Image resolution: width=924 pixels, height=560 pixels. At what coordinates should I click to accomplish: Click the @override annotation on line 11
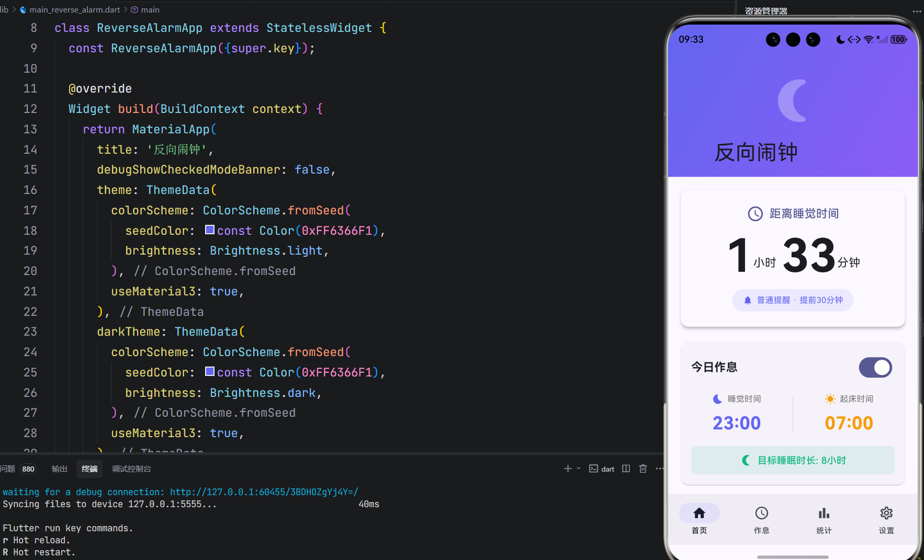pos(100,88)
